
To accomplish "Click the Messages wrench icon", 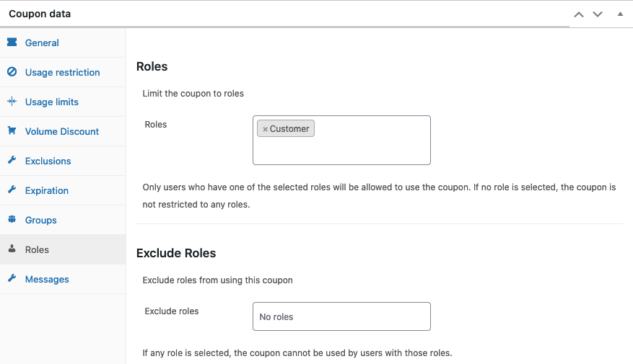I will 12,278.
